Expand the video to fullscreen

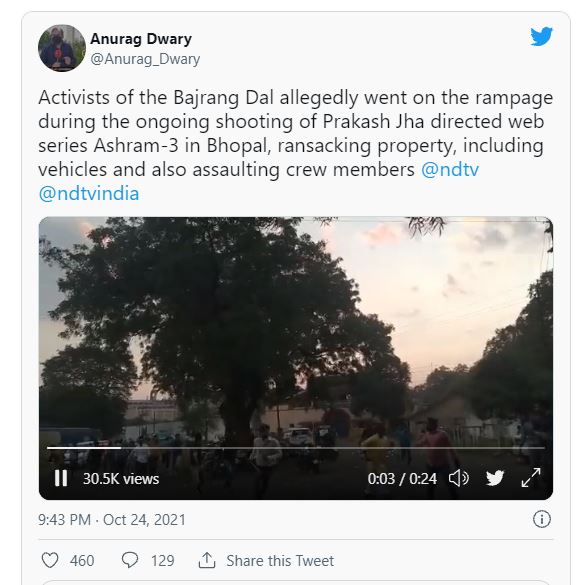click(x=531, y=478)
